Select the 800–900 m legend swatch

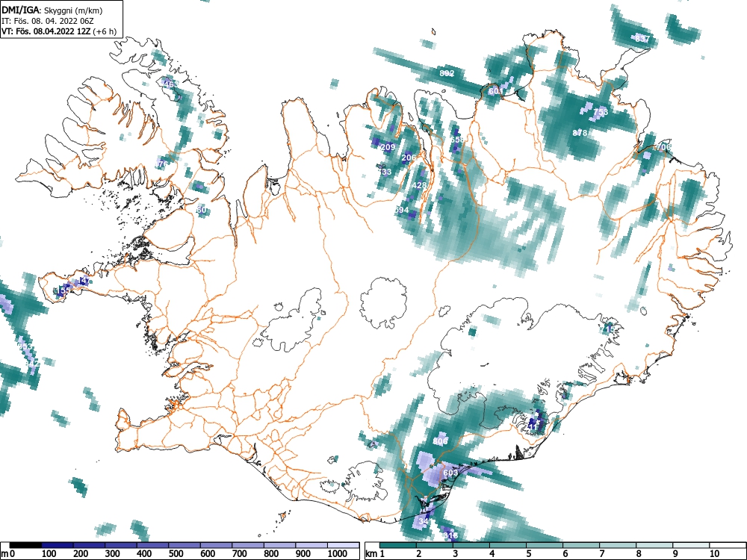(279, 545)
